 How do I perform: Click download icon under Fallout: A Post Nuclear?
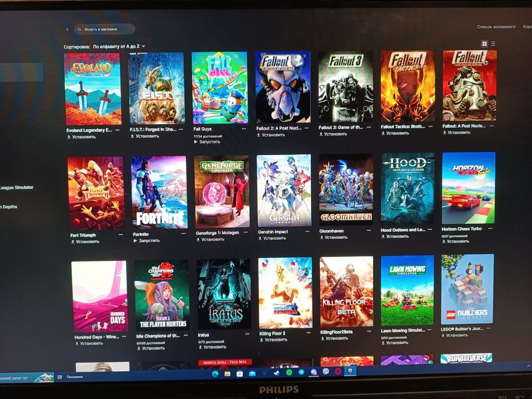pyautogui.click(x=445, y=133)
